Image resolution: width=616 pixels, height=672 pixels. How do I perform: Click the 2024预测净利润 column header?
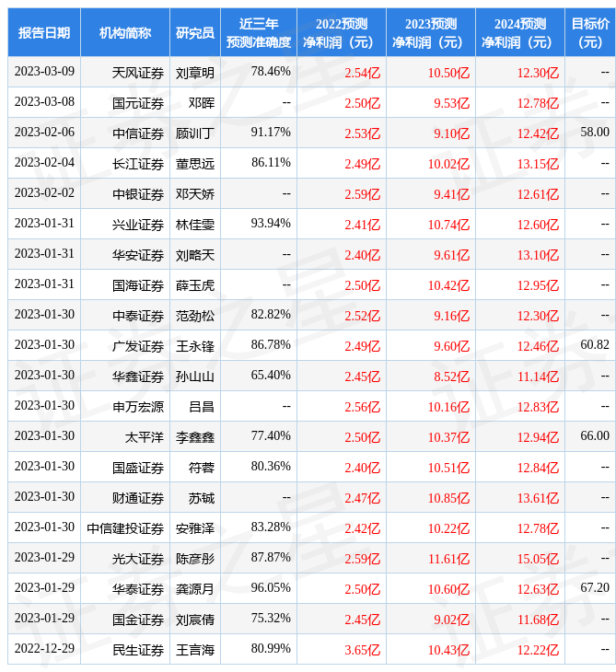[519, 33]
